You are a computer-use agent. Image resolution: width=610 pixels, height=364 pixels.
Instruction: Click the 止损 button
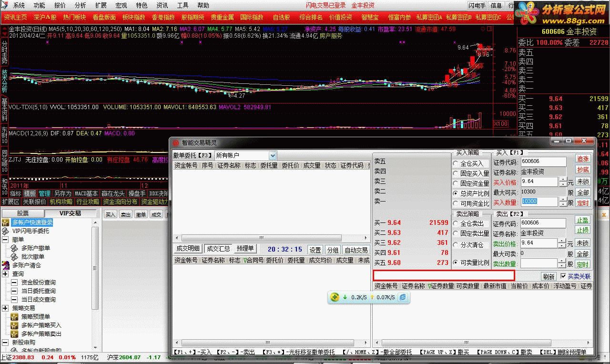(x=583, y=231)
